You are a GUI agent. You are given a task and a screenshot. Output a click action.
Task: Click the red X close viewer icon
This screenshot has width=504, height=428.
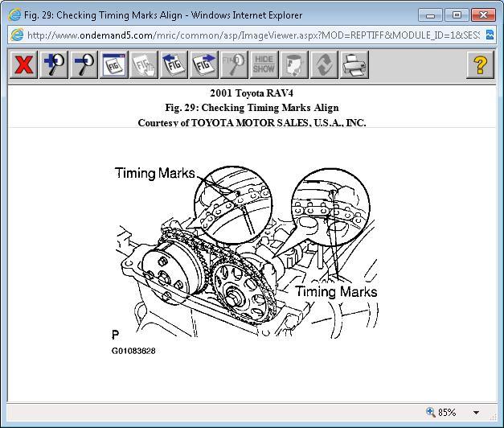[24, 64]
